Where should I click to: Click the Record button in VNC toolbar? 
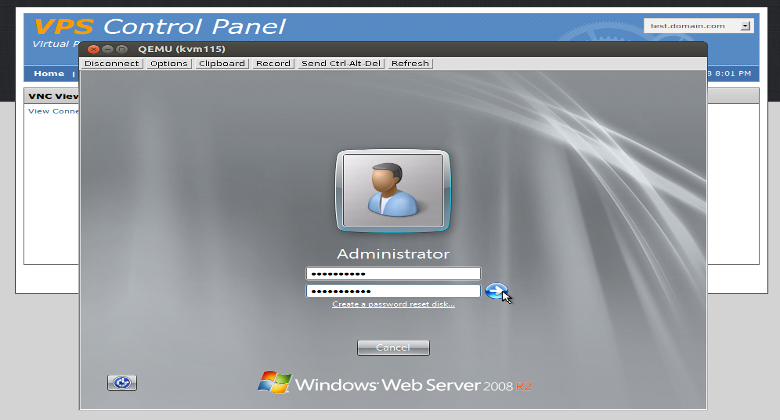tap(274, 63)
